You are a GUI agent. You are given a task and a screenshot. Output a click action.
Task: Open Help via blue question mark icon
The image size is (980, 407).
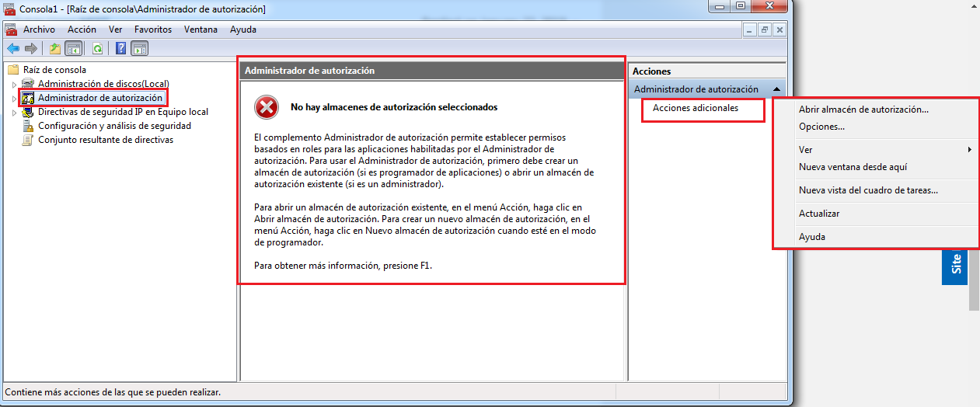click(x=121, y=48)
